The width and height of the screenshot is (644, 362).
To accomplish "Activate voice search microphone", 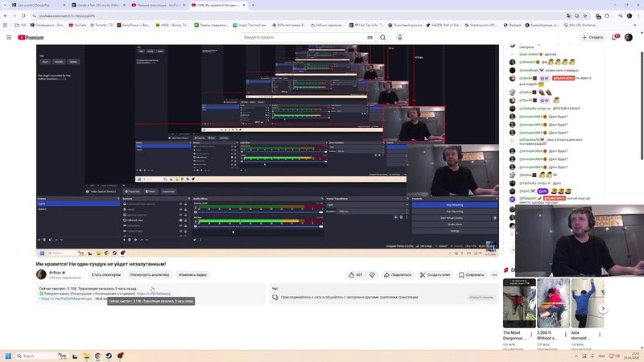I will [400, 37].
